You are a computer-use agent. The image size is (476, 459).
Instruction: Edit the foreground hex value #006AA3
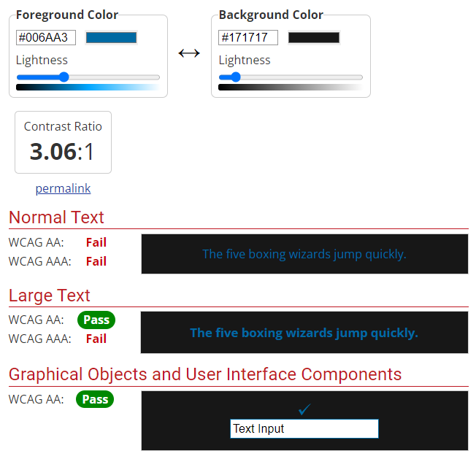(46, 38)
